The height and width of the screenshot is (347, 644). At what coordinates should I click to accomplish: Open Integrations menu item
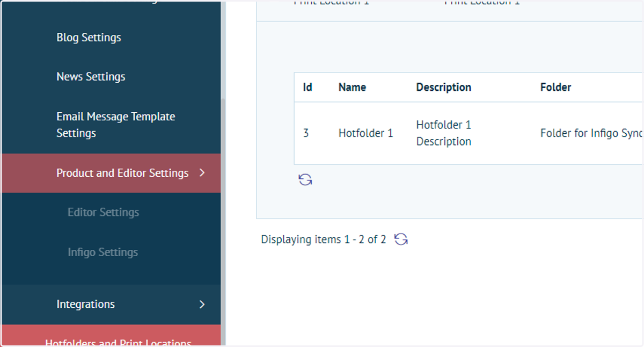pos(85,304)
